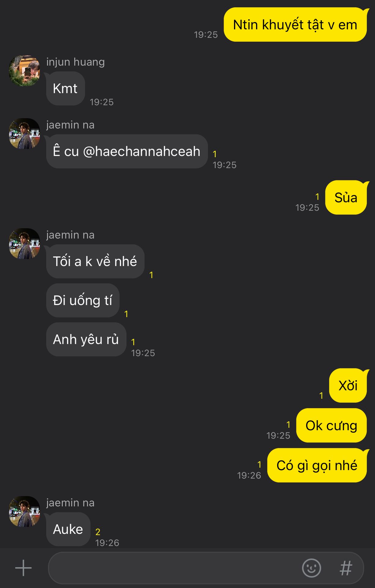Open injun huang's profile picture
The width and height of the screenshot is (375, 588).
tap(24, 71)
